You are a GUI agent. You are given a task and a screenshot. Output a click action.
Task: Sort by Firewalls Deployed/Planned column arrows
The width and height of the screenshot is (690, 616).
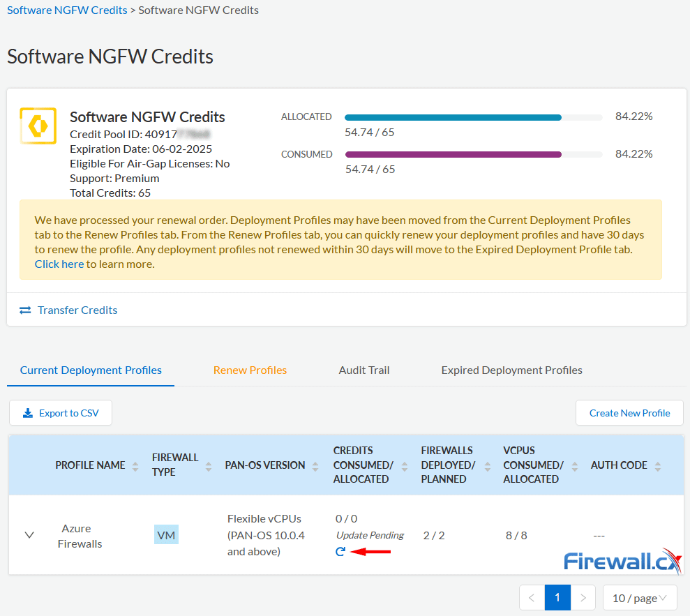(487, 467)
